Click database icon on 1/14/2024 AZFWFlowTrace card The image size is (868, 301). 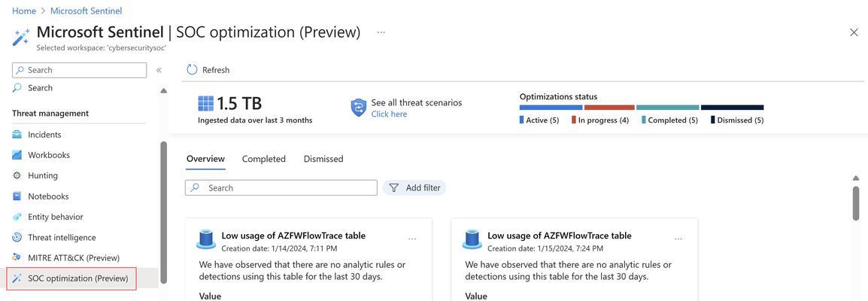(x=206, y=239)
